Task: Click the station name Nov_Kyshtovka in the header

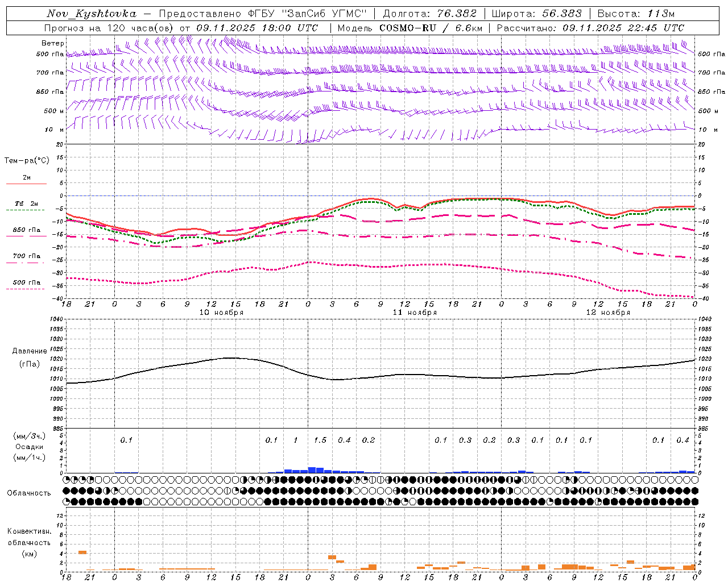Action: [92, 14]
